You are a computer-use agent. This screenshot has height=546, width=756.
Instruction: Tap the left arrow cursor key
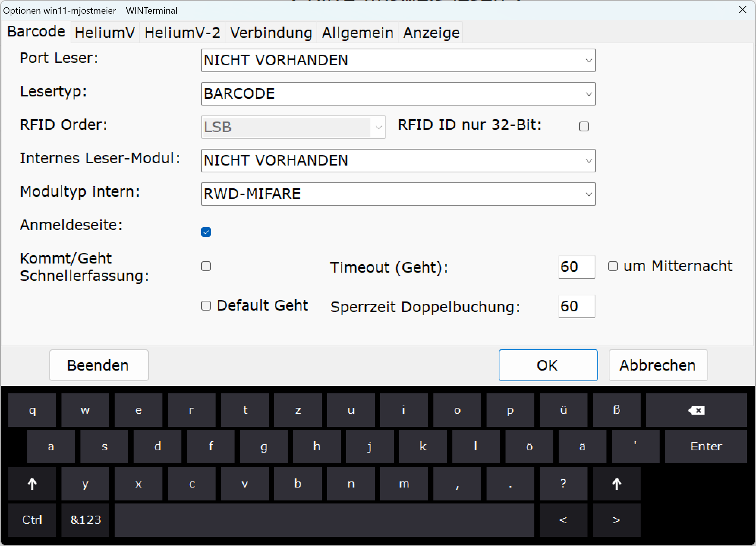click(x=563, y=520)
